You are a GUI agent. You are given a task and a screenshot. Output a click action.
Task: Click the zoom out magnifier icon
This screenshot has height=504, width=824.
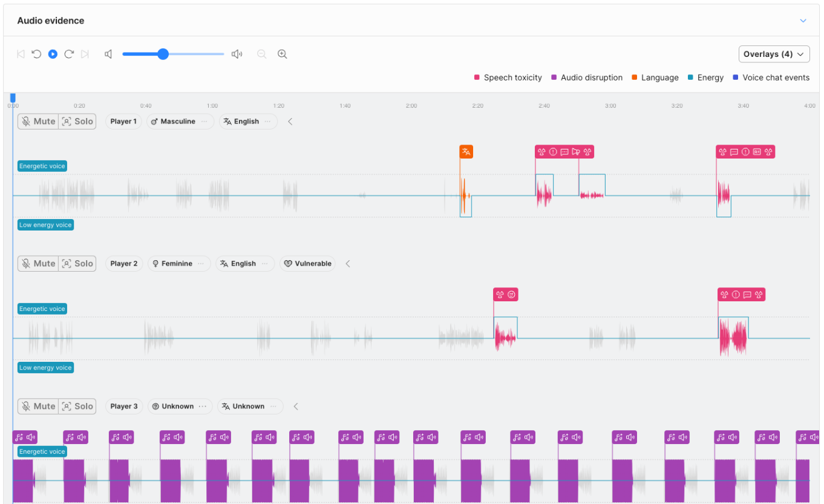pos(261,54)
